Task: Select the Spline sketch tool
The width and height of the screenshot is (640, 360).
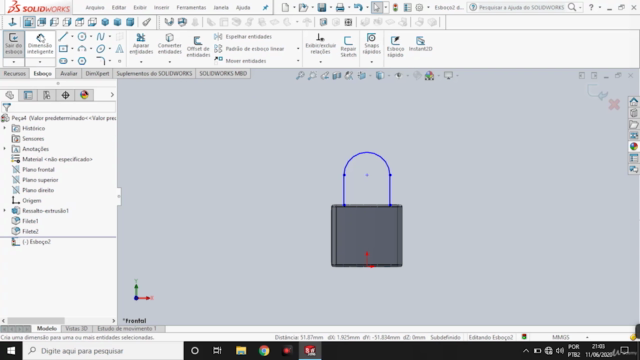Action: coord(100,37)
